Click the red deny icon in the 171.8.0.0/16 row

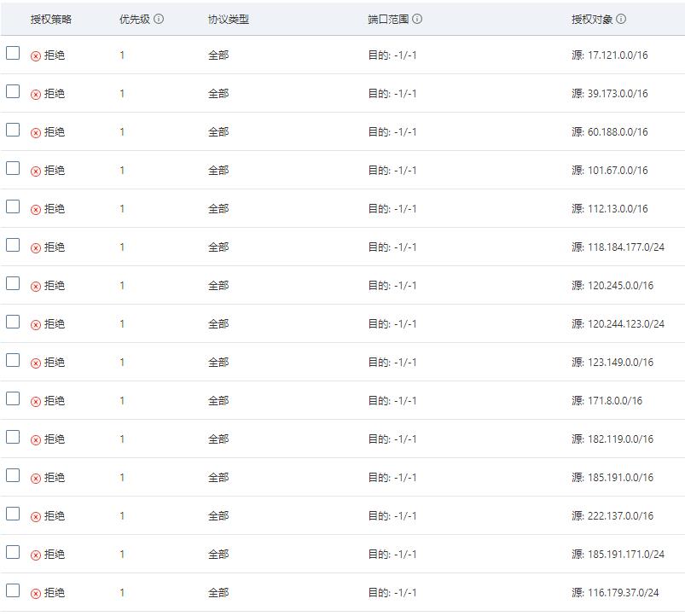[36, 402]
